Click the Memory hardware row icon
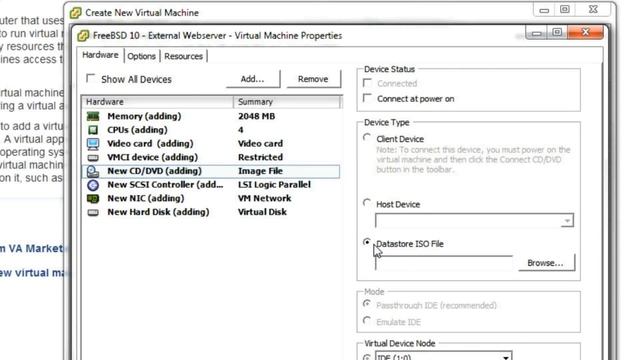This screenshot has width=640, height=360. click(93, 116)
